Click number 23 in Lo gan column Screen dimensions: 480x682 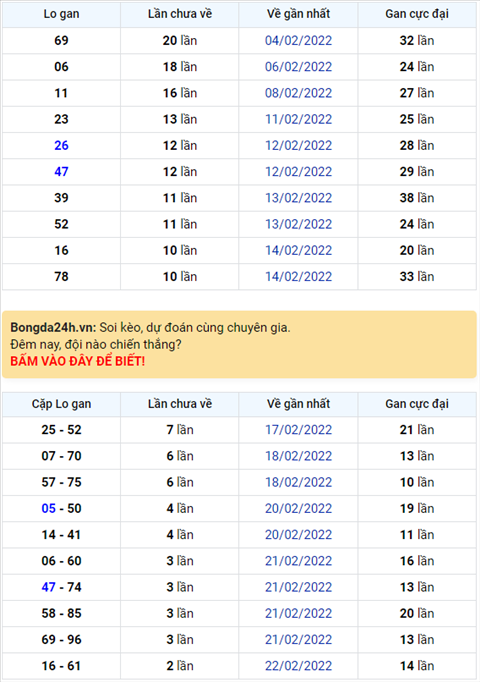(61, 119)
